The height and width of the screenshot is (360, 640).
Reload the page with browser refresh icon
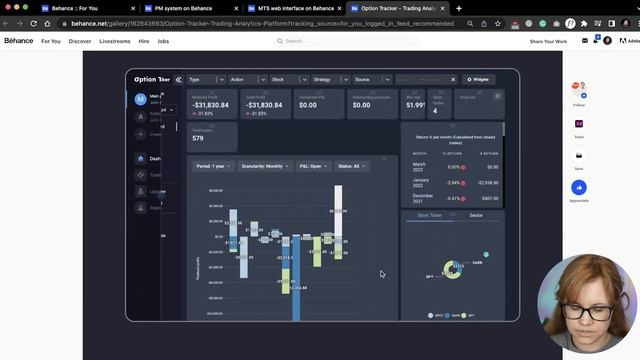(33, 24)
